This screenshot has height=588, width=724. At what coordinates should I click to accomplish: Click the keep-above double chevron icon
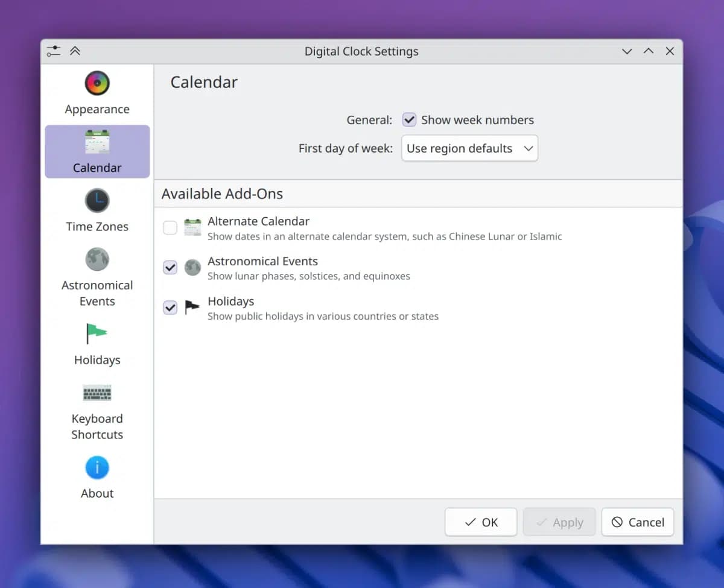pos(75,51)
